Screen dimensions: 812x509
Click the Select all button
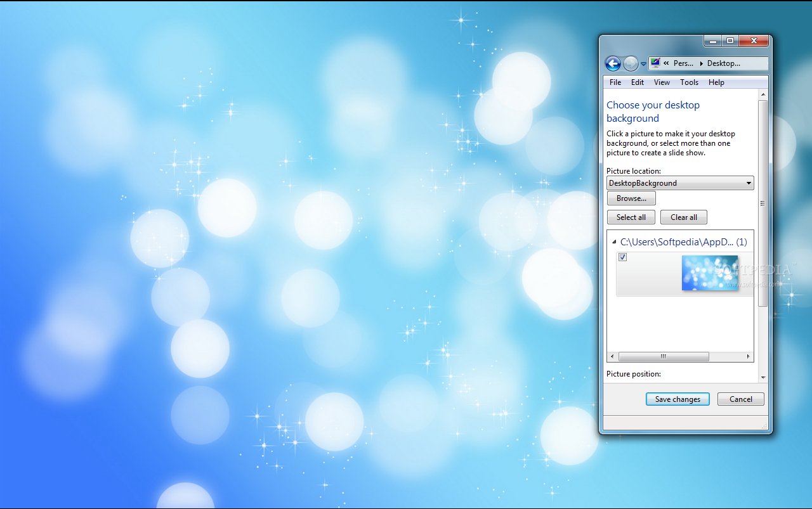[x=631, y=217]
